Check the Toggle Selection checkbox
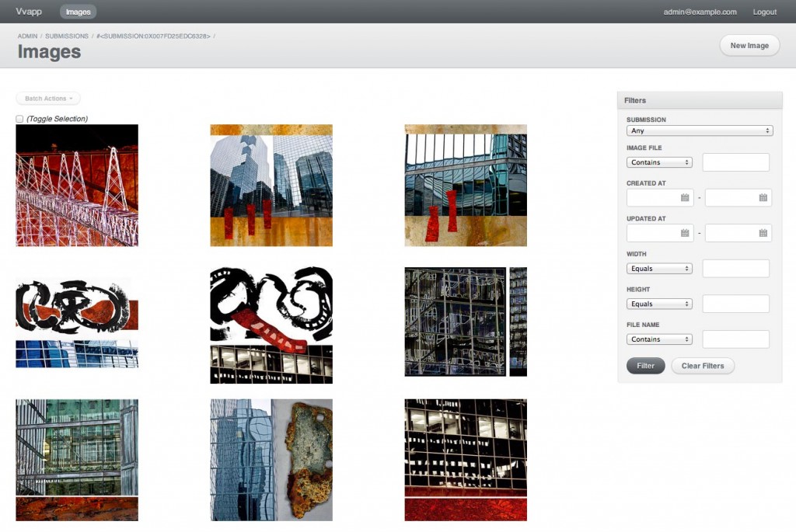The width and height of the screenshot is (796, 532). (x=19, y=119)
